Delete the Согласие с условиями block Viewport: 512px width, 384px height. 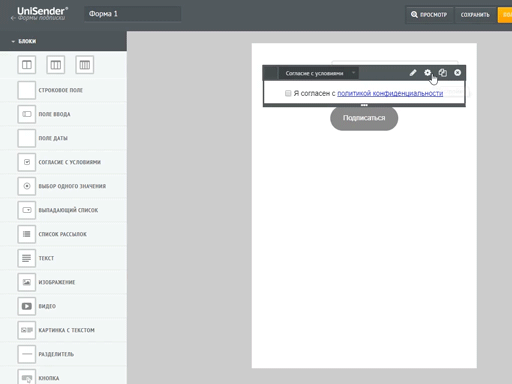click(458, 73)
